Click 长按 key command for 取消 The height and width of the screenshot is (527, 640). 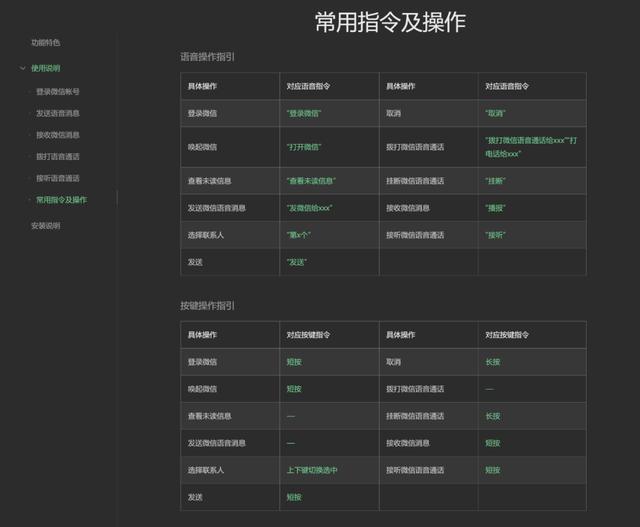pyautogui.click(x=493, y=362)
